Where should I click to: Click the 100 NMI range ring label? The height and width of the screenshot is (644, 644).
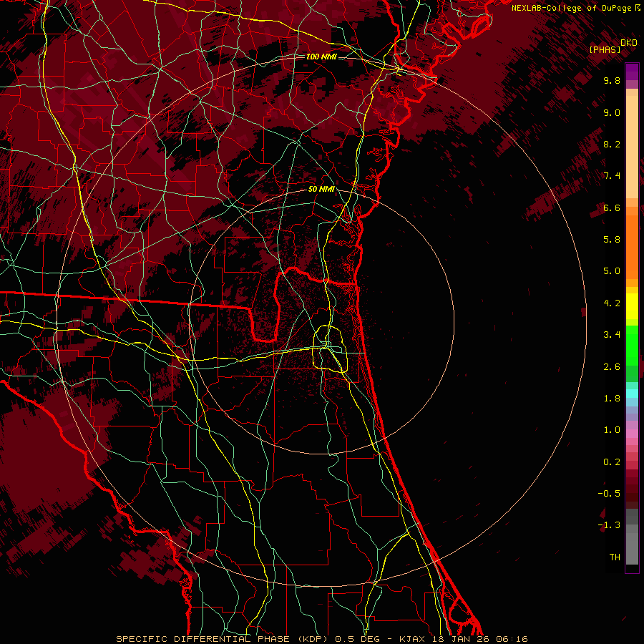pyautogui.click(x=321, y=57)
